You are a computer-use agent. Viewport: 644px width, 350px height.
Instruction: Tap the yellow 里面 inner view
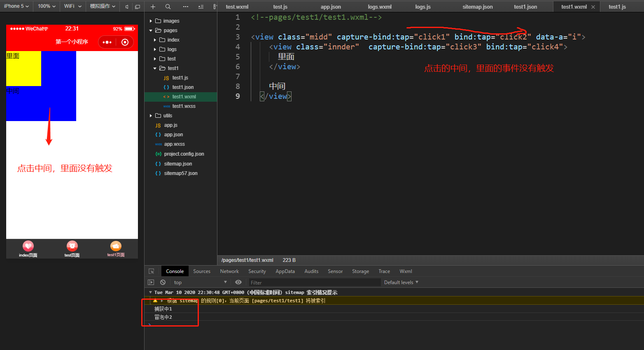tap(23, 68)
